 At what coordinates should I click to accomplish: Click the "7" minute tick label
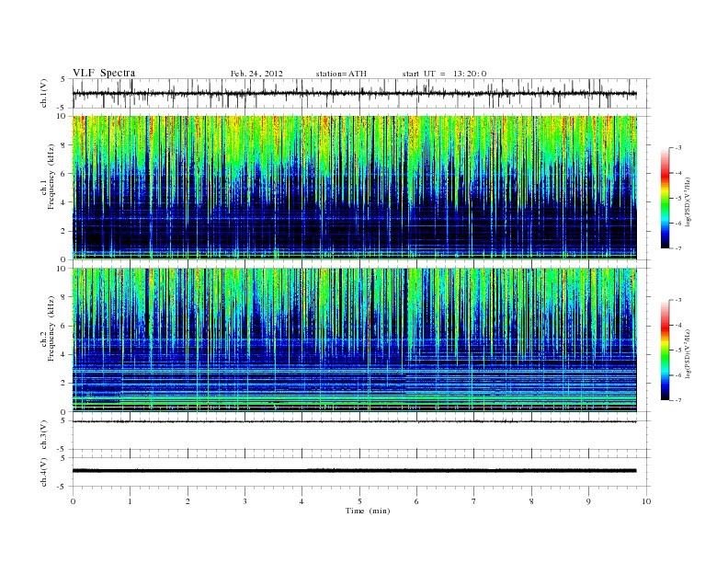coord(474,501)
